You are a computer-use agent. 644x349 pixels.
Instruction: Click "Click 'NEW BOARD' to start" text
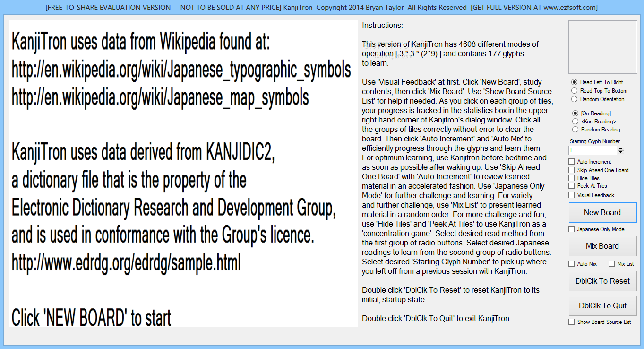point(91,318)
